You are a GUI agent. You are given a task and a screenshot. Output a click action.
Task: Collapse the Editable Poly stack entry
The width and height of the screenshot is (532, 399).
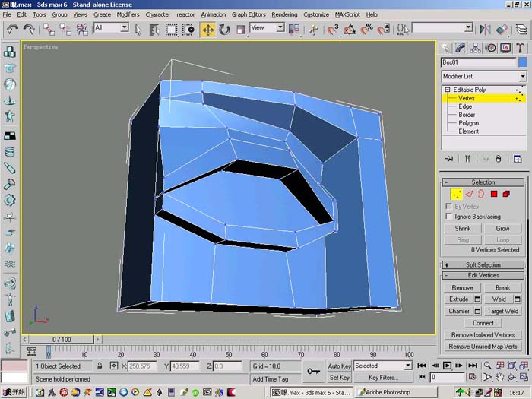point(448,90)
